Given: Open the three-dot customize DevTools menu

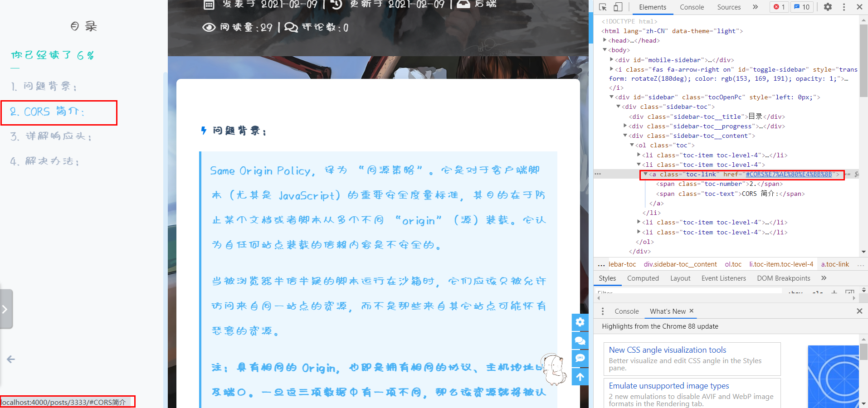Looking at the screenshot, I should click(x=843, y=7).
